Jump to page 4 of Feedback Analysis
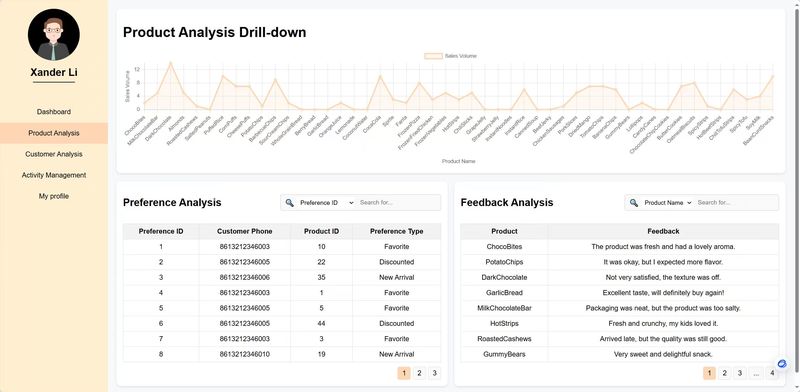The image size is (800, 392). (772, 373)
